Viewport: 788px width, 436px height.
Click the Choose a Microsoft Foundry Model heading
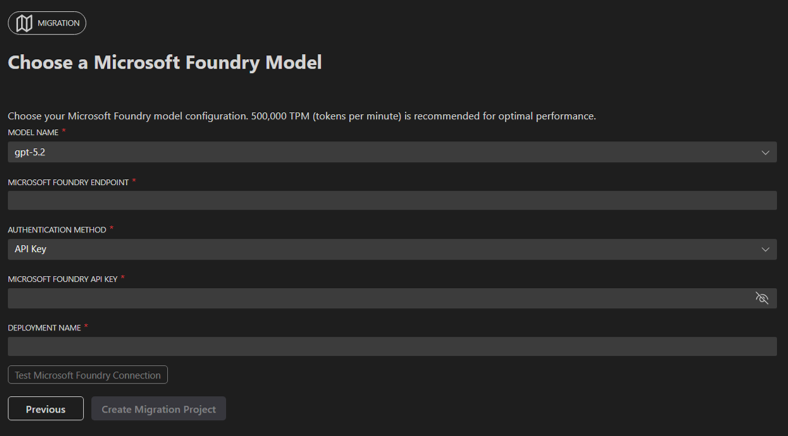tap(165, 63)
